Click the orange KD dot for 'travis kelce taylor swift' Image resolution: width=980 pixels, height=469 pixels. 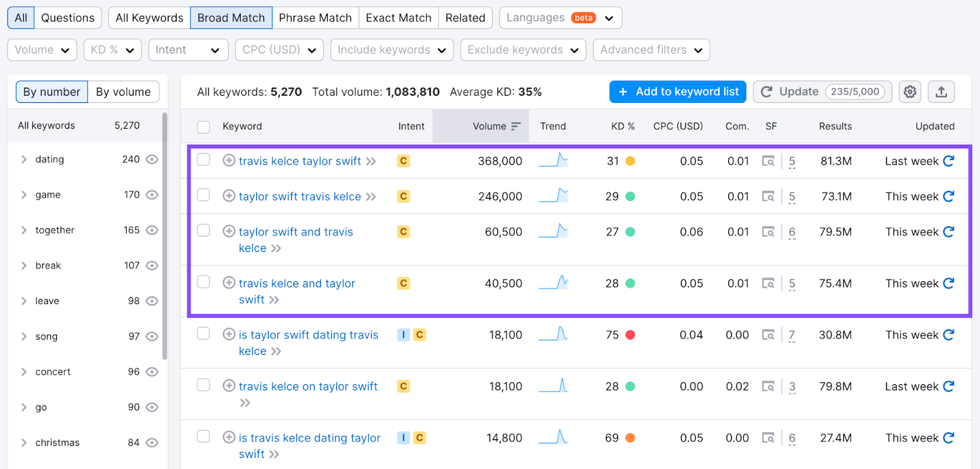coord(630,161)
